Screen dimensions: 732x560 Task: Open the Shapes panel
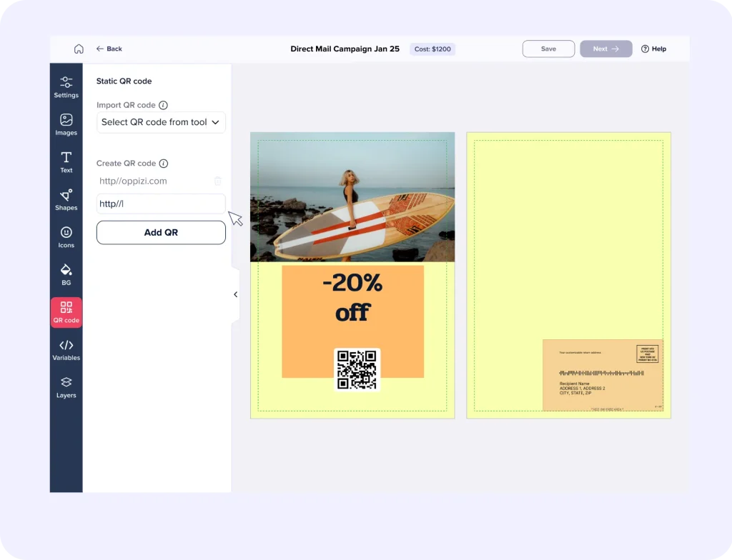point(66,200)
